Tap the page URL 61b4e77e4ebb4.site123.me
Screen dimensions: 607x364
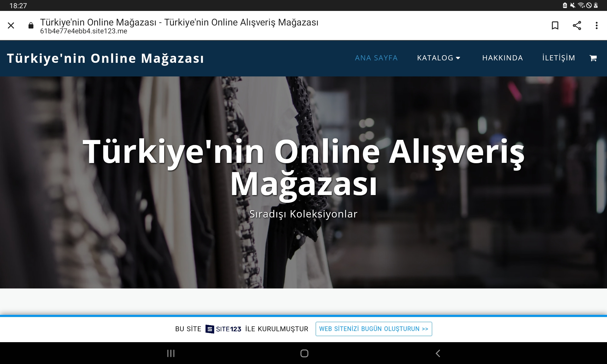coord(83,31)
